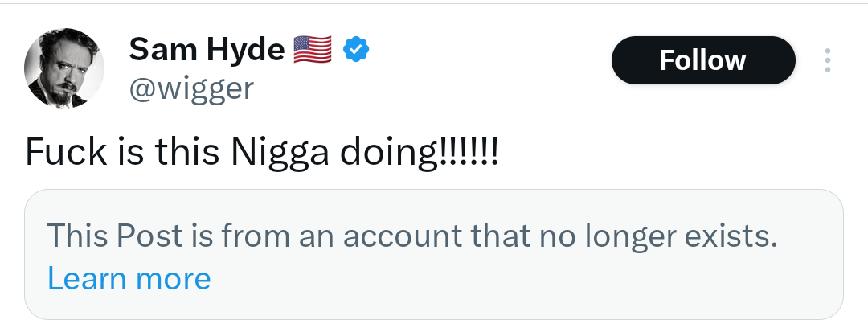
Task: Open the three-dot more options menu
Action: pos(828,61)
